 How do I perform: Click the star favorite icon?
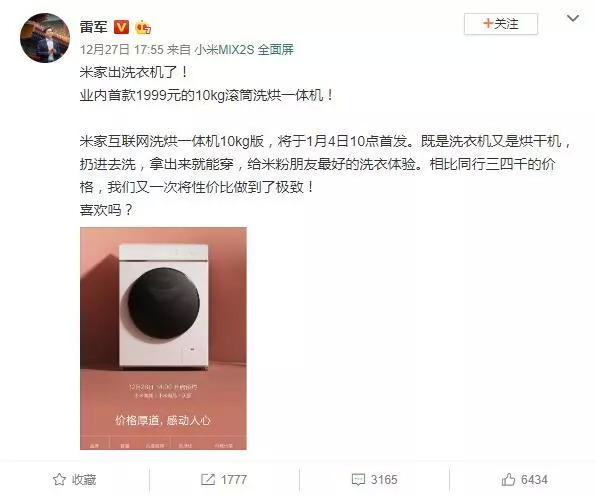coord(59,479)
